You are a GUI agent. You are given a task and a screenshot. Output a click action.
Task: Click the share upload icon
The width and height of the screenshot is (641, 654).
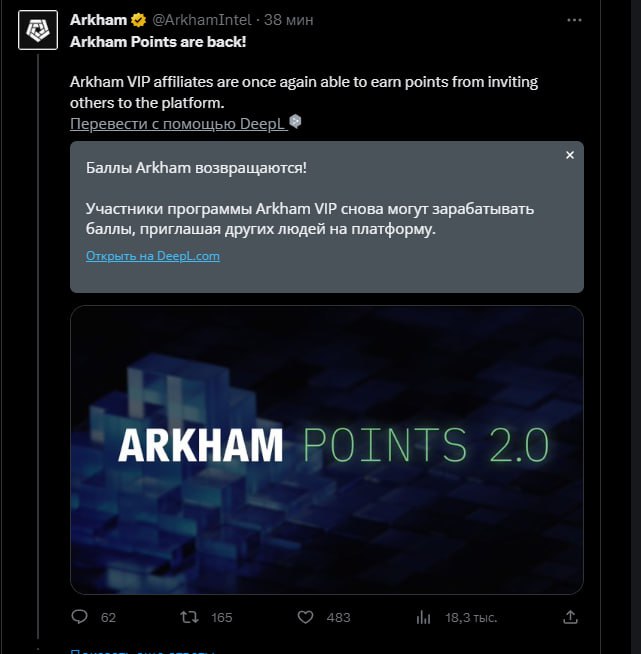570,617
